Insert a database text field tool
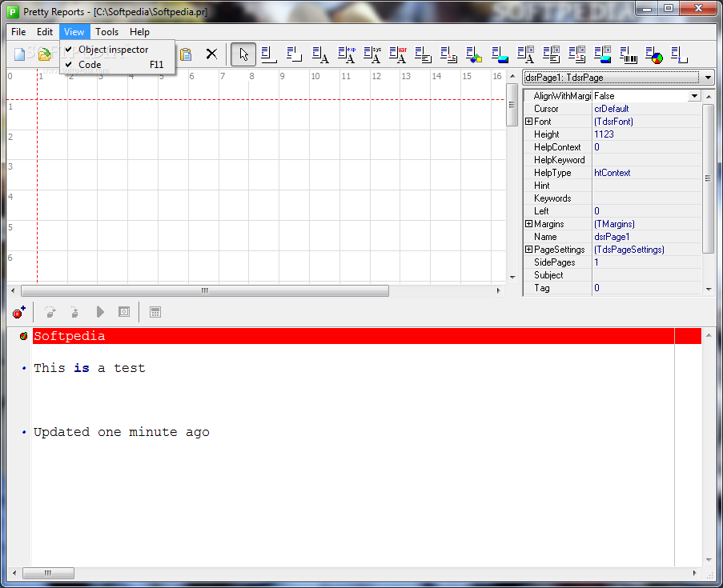Screen dimensions: 723x588 click(x=526, y=54)
